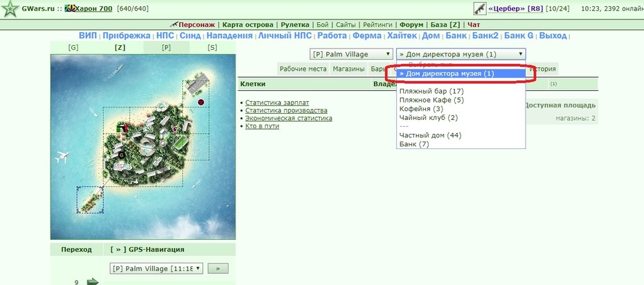Choose Дом директора музея (1) option
Viewport: 644px width, 285px height.
click(460, 74)
